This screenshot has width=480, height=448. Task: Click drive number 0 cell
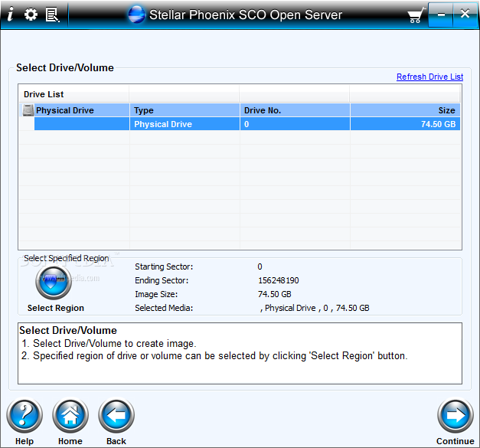[x=295, y=124]
